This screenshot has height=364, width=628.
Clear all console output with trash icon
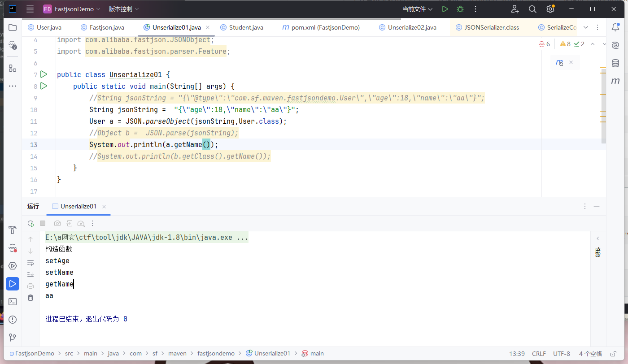point(31,298)
